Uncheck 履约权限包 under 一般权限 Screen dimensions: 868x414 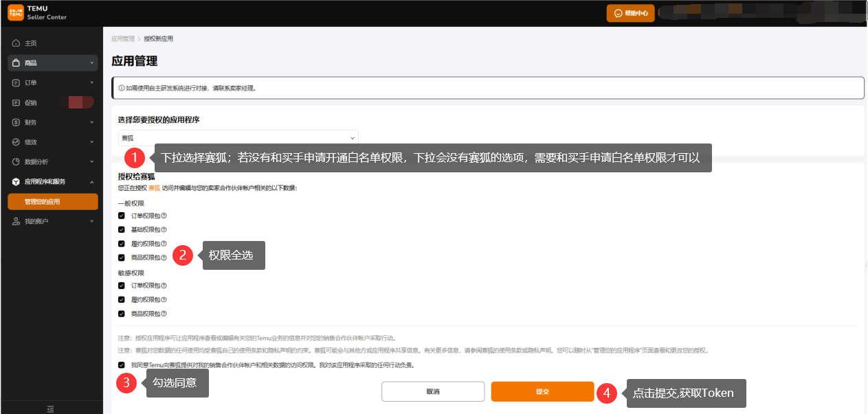click(x=122, y=244)
